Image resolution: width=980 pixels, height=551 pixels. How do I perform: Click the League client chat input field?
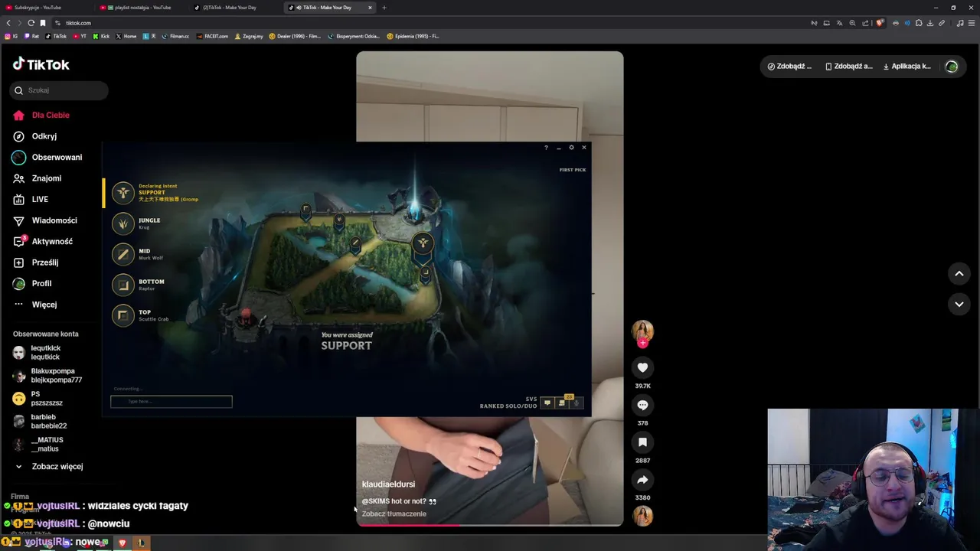[x=171, y=401]
